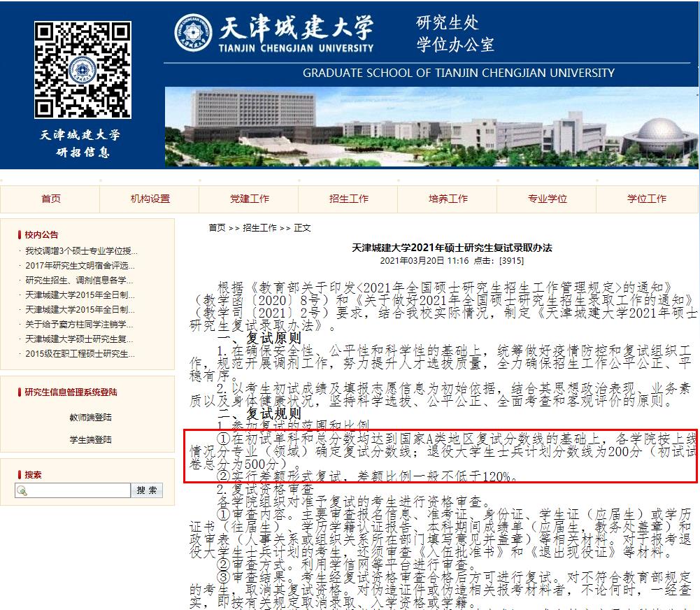This screenshot has height=610, width=700.
Task: Open notice 2017年研究生文明宿舍评选
Action: pyautogui.click(x=79, y=266)
